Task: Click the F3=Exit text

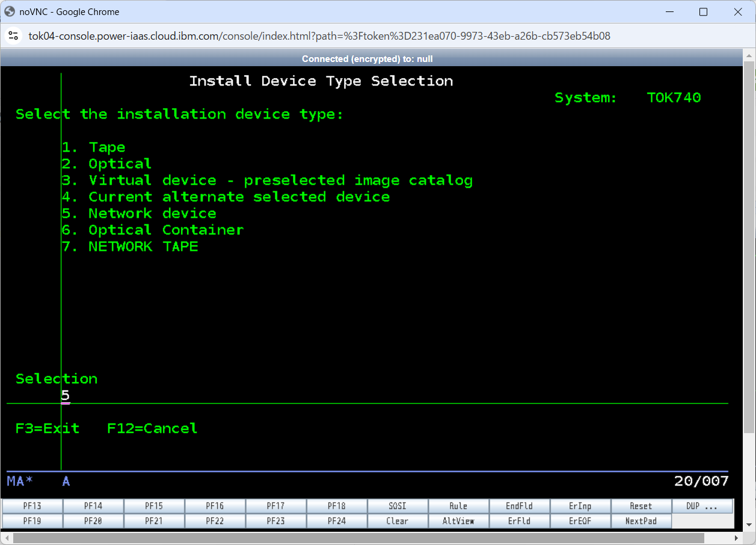Action: point(48,428)
